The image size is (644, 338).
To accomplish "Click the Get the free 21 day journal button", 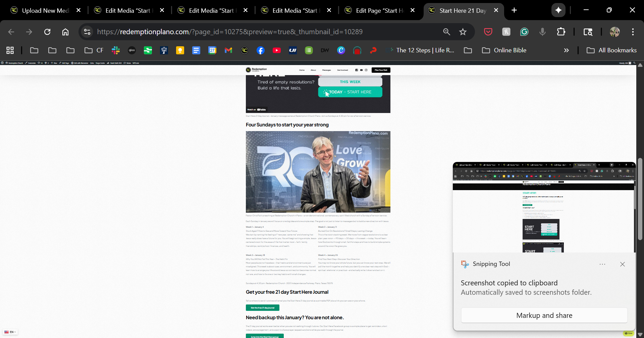I will pos(262,308).
